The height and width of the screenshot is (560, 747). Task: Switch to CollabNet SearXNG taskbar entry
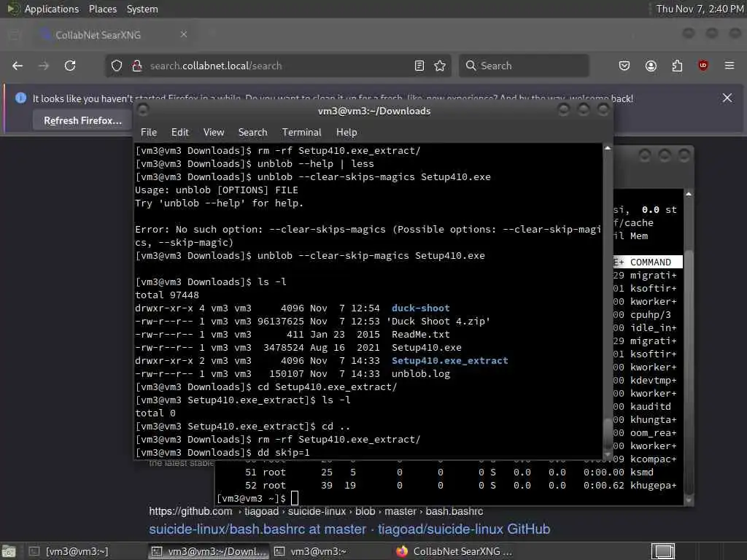(x=455, y=551)
